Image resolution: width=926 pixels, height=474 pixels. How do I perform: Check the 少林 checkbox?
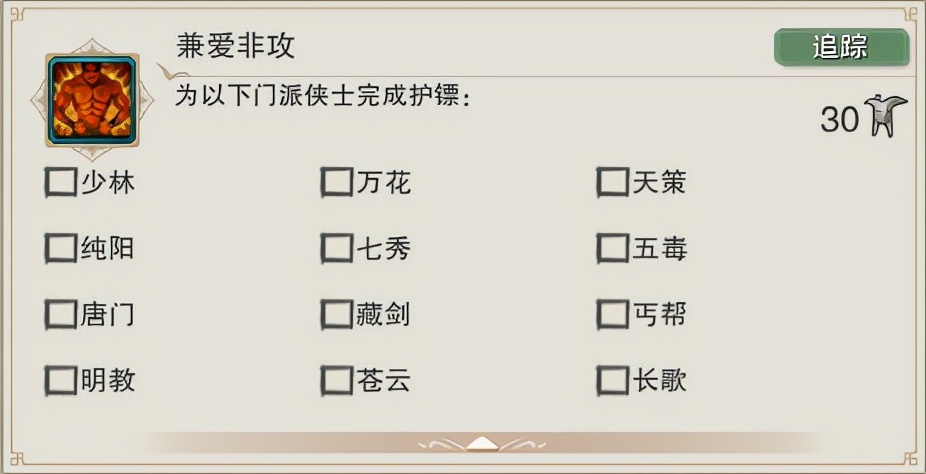pyautogui.click(x=61, y=182)
